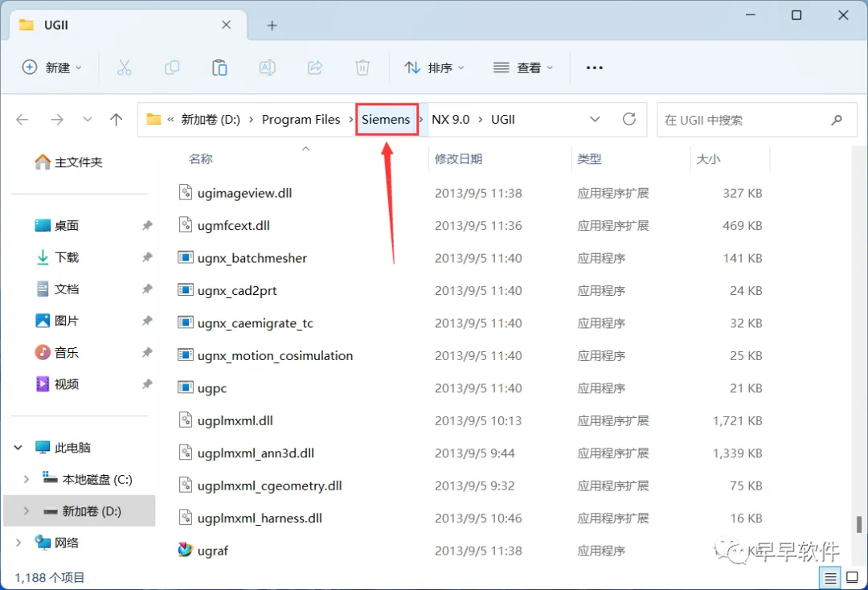Select 本地磁盘 (C:) drive in sidebar

(88, 479)
